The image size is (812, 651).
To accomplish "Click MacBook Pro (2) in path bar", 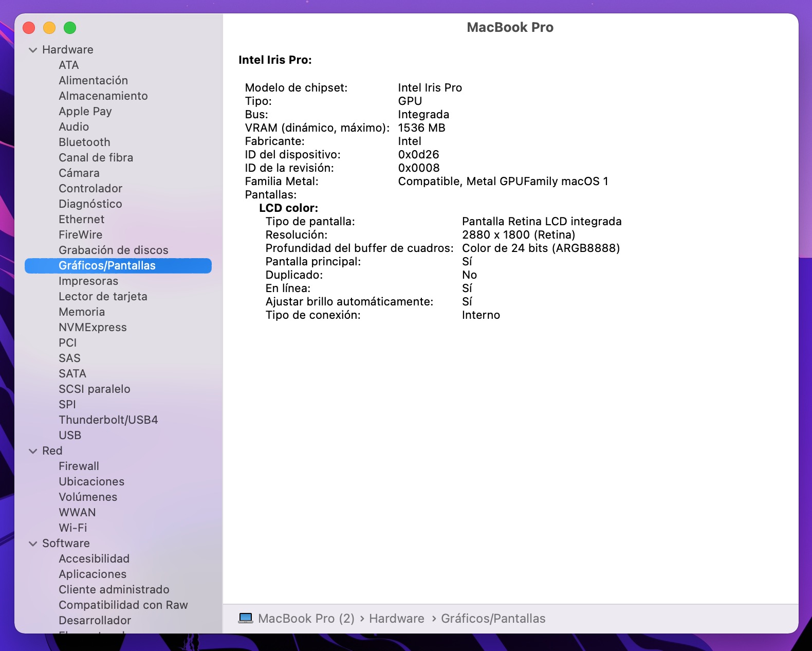I will pos(306,618).
